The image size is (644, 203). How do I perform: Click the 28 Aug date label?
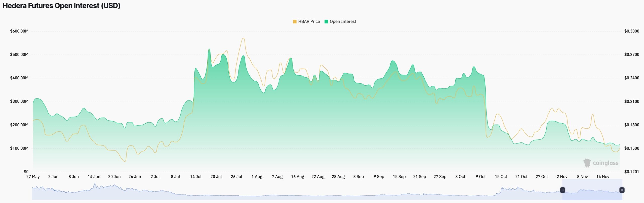338,177
